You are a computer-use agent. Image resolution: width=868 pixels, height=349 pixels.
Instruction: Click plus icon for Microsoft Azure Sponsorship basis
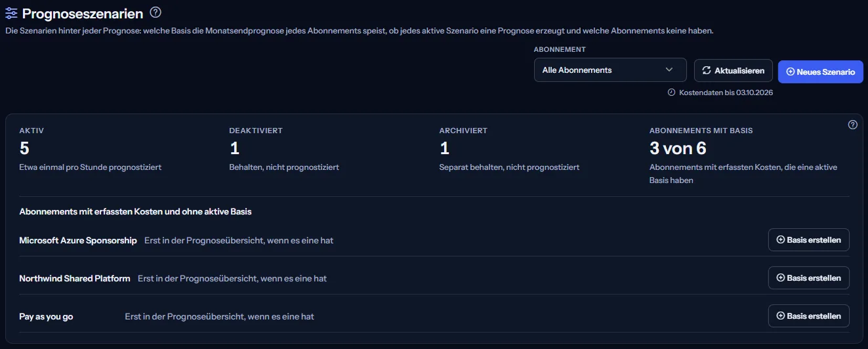coord(781,240)
